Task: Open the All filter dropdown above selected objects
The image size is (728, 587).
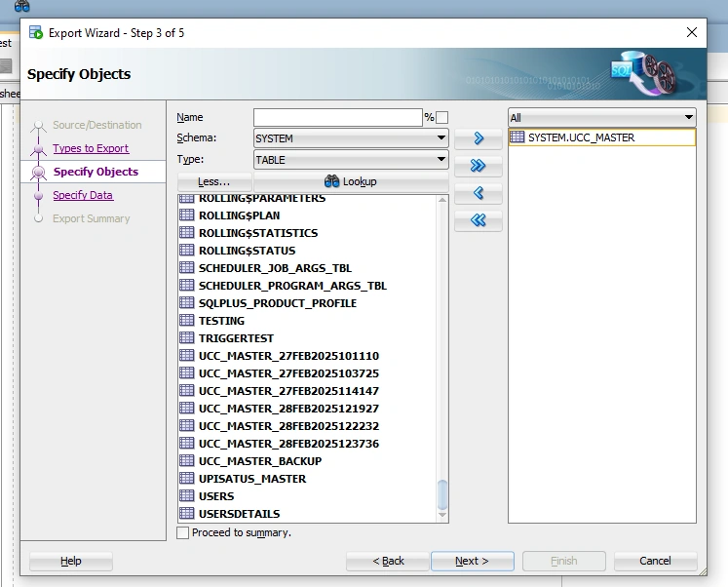Action: [x=602, y=117]
